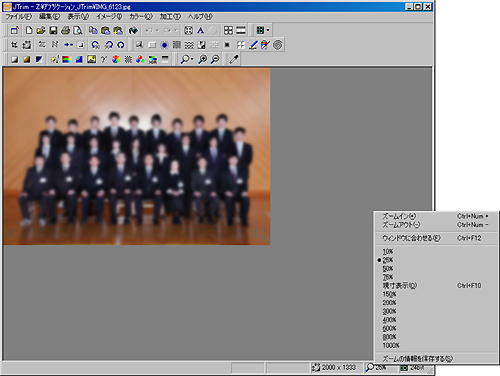Viewport: 500px width, 376px height.
Task: Open the イメージ(I) menu
Action: pyautogui.click(x=109, y=16)
